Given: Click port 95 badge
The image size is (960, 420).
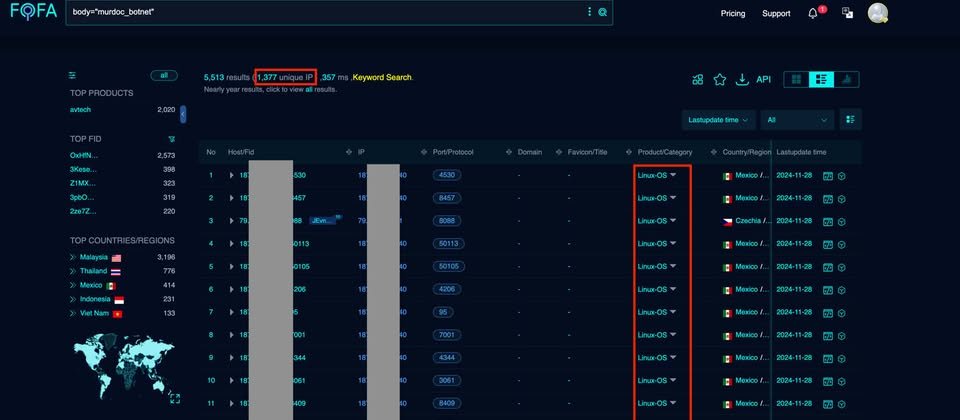Looking at the screenshot, I should [x=443, y=313].
